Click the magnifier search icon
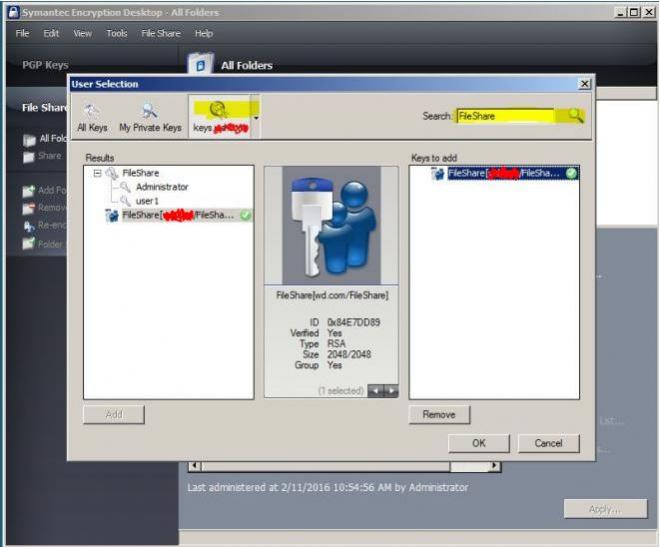 [575, 115]
